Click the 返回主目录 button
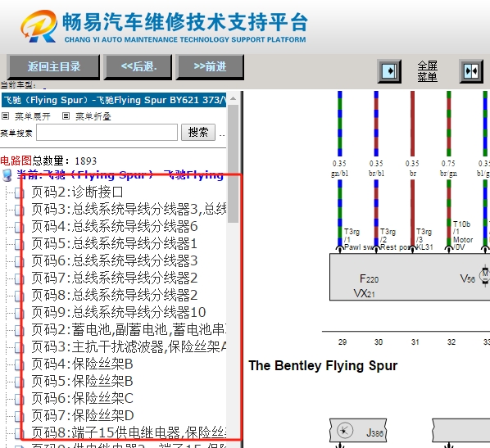490x448 pixels. coord(54,67)
